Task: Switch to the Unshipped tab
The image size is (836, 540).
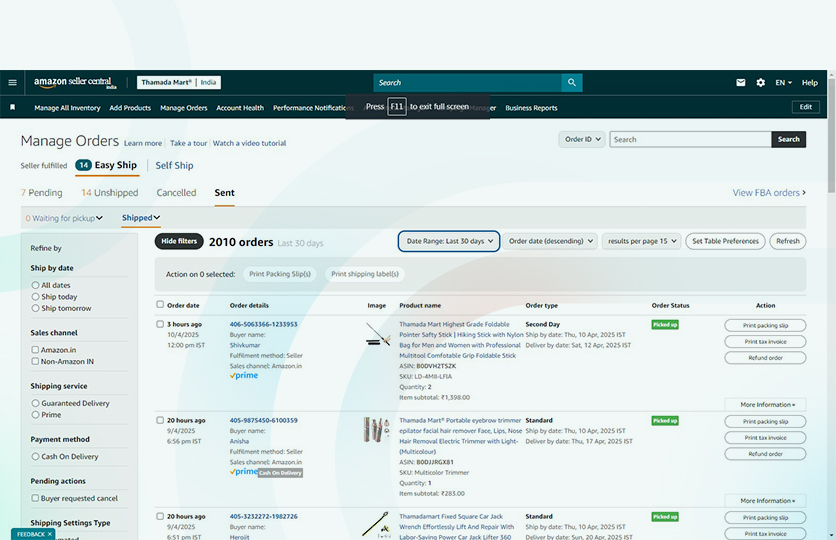Action: coord(110,193)
